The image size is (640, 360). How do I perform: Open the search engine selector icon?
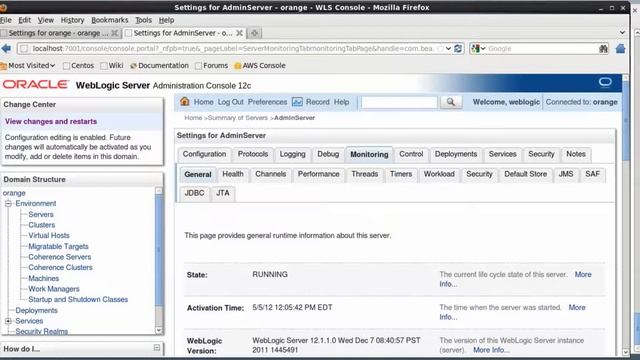[478, 49]
